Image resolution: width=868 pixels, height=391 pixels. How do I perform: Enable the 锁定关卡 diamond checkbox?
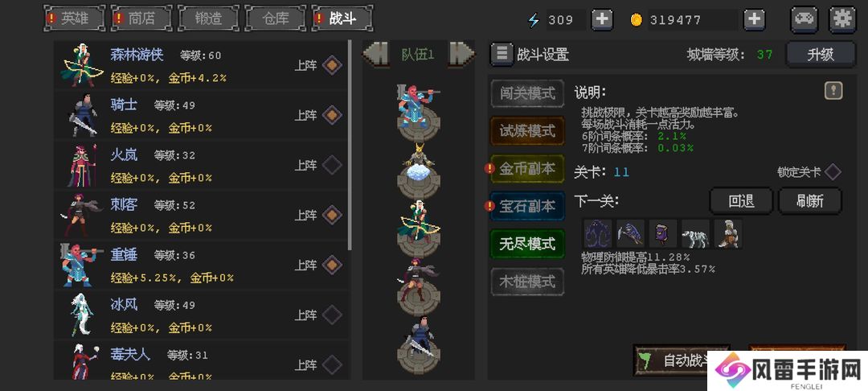(833, 171)
